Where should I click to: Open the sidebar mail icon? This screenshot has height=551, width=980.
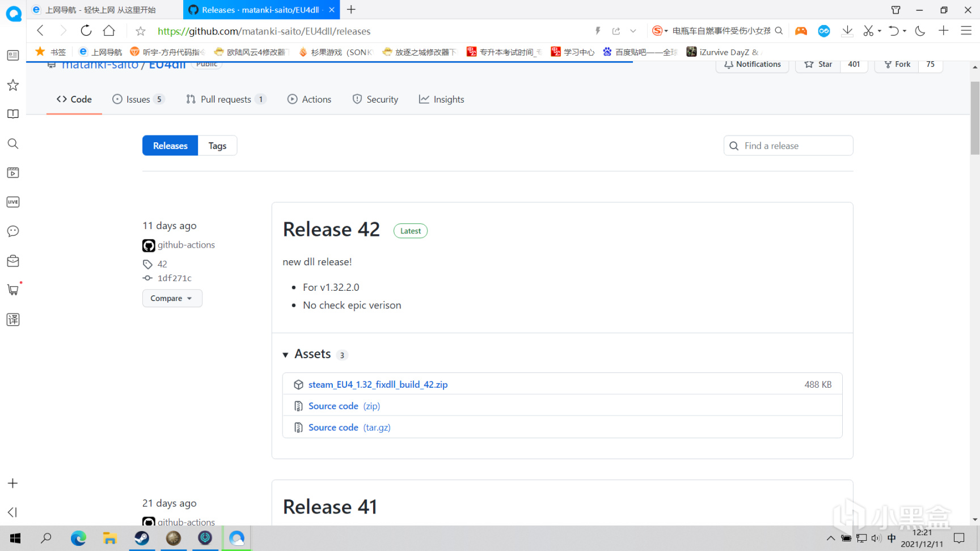[x=13, y=261]
